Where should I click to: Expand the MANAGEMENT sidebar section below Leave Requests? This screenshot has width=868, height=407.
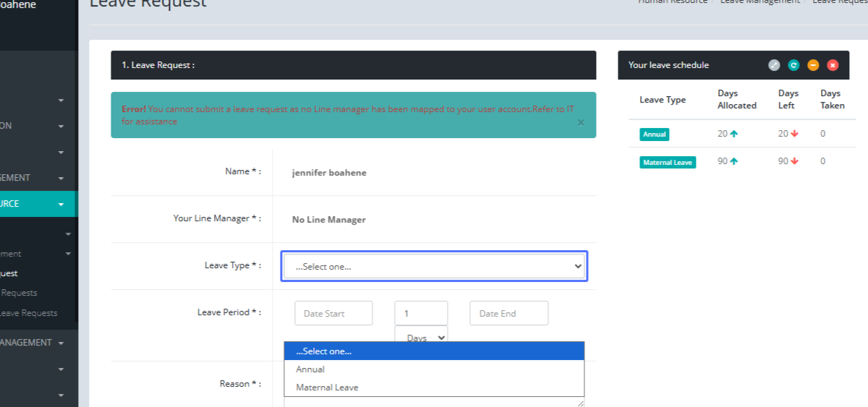click(61, 343)
